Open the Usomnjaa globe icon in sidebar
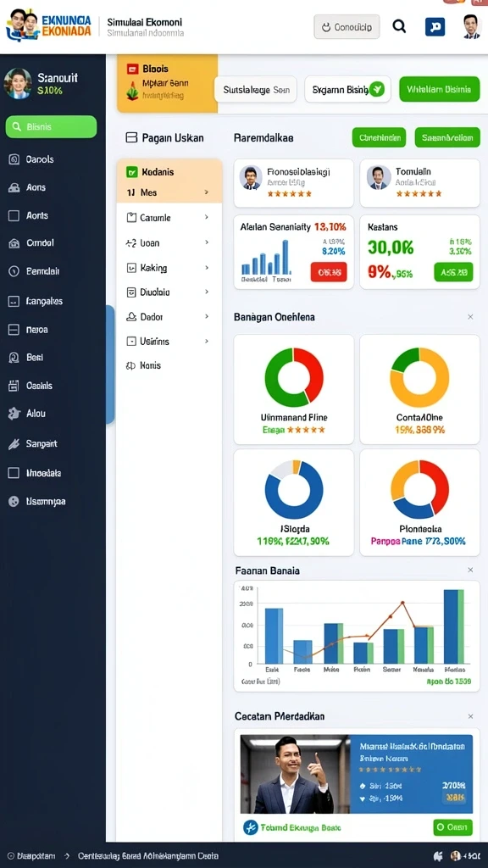The height and width of the screenshot is (868, 488). click(x=14, y=502)
